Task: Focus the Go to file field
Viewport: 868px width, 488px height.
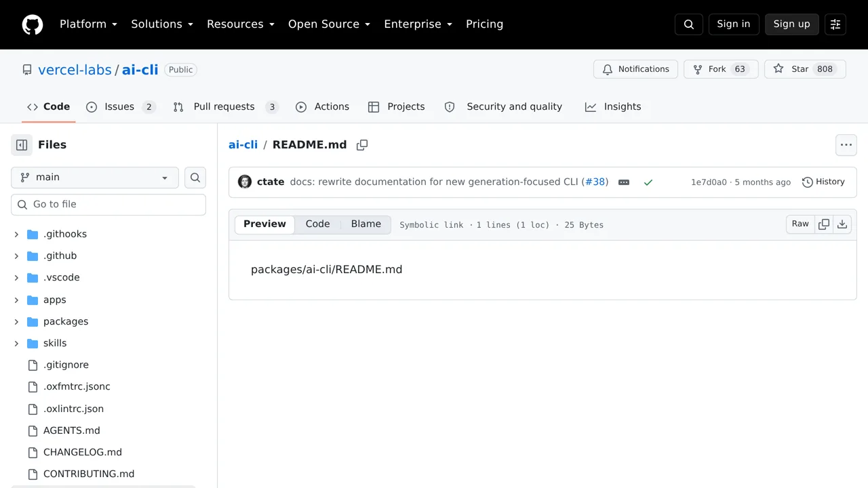Action: (108, 205)
